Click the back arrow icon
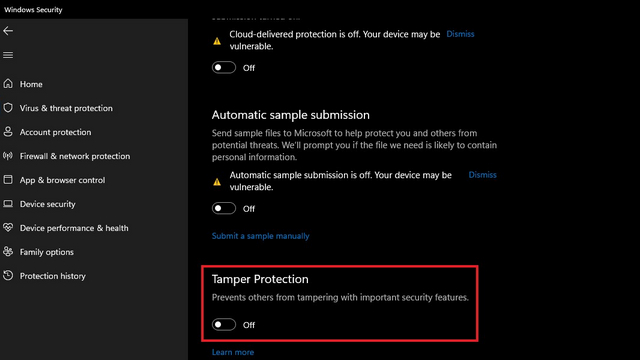 (8, 31)
